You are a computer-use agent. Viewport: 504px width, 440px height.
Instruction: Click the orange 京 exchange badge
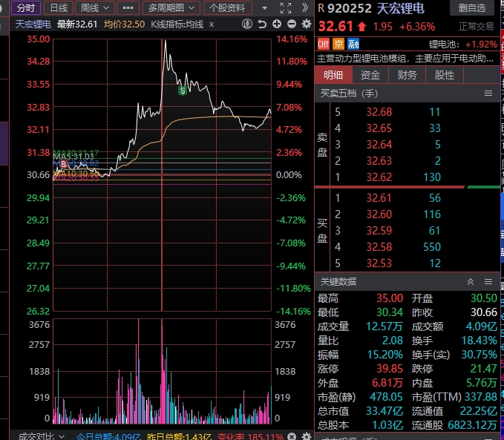pyautogui.click(x=338, y=44)
